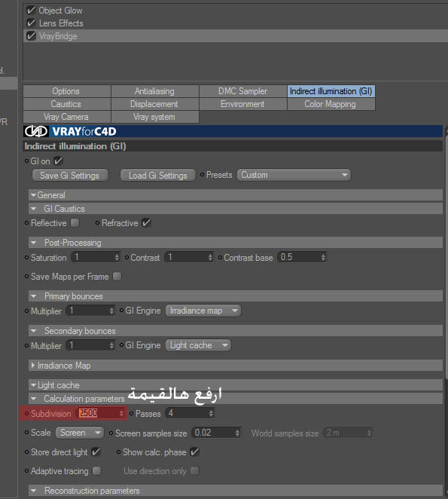Click the Indirect illumination (GI) section header
The image size is (448, 499).
(x=233, y=146)
